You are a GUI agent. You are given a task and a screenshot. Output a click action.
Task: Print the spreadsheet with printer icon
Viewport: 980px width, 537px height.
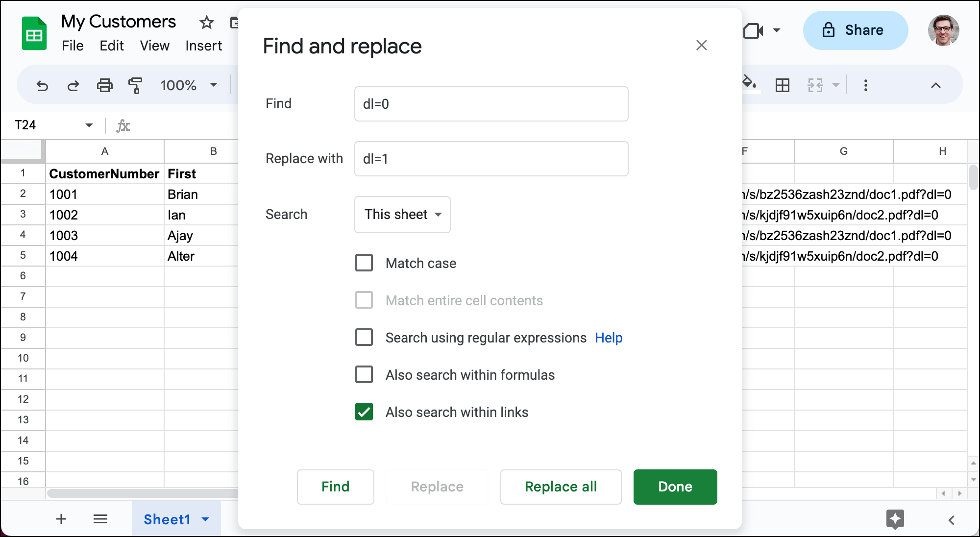(104, 86)
